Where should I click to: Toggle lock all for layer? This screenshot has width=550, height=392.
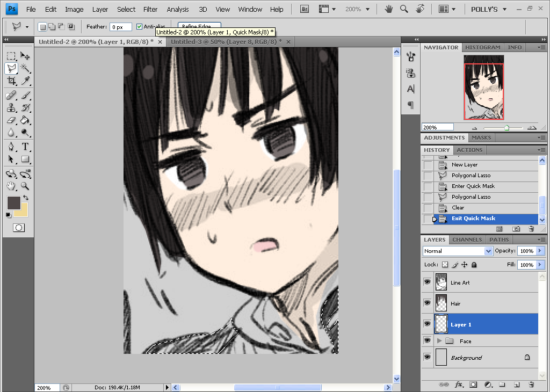[474, 265]
